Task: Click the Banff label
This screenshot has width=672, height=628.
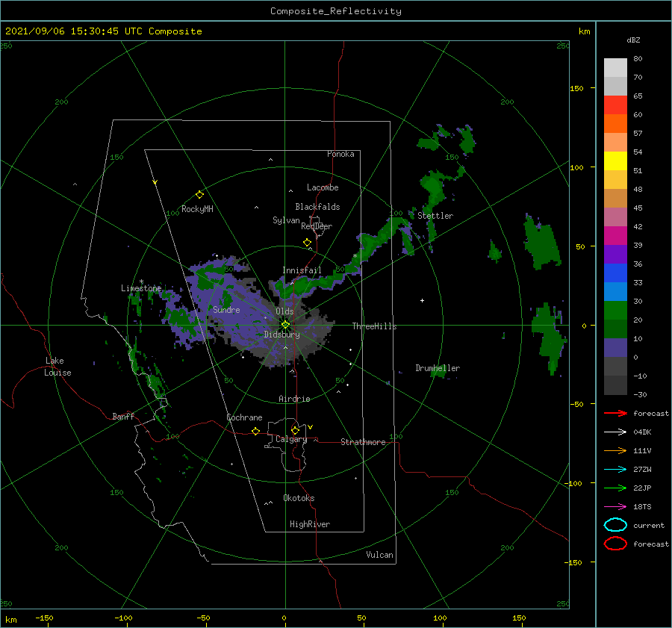Action: [123, 416]
